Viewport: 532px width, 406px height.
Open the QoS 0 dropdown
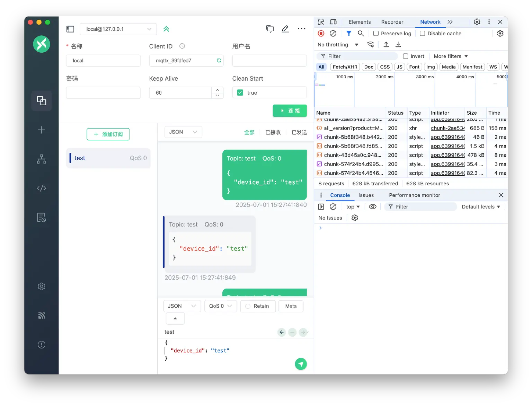pyautogui.click(x=220, y=306)
